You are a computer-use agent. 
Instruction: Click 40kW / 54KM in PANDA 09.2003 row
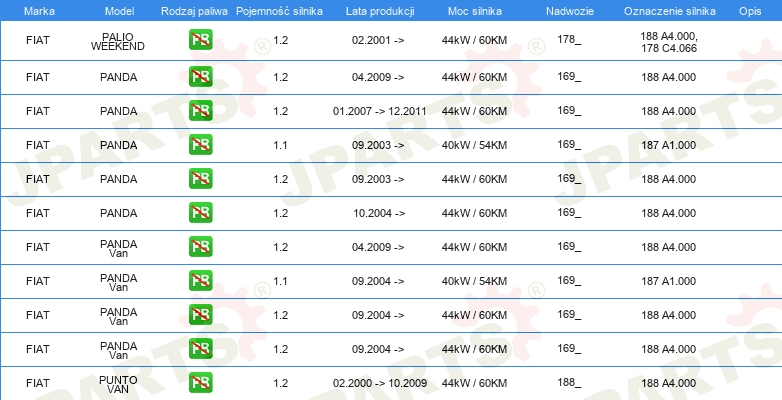coord(474,145)
